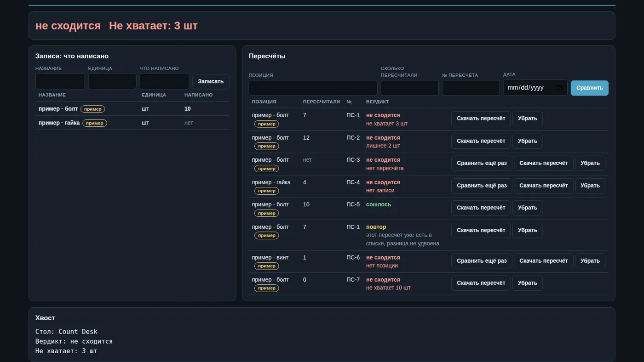This screenshot has height=362, width=644.
Task: Focus the Единица input field
Action: [x=112, y=81]
